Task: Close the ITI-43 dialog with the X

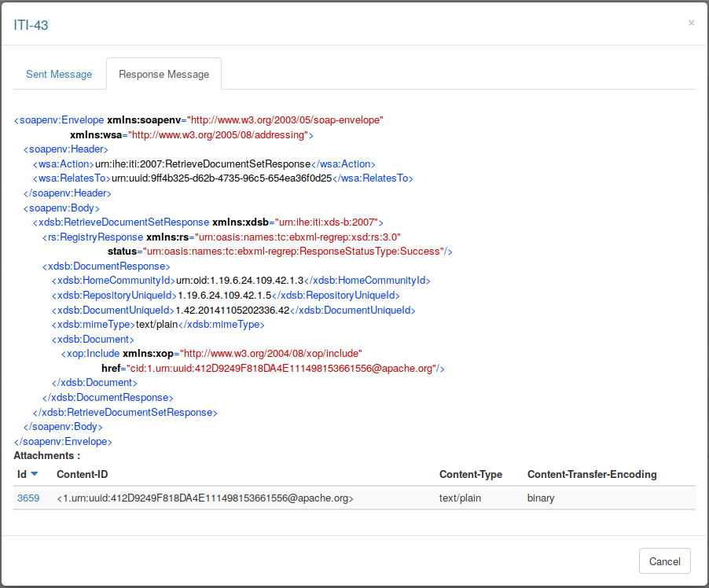Action: click(691, 23)
